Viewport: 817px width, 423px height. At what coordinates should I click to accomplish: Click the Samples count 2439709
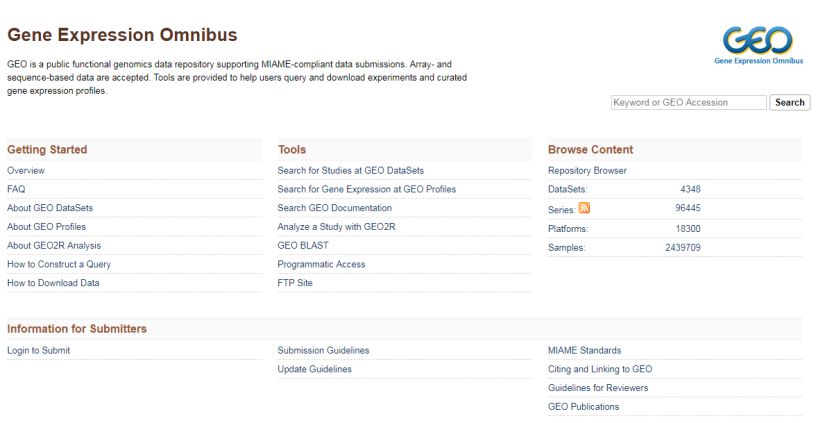pyautogui.click(x=683, y=247)
